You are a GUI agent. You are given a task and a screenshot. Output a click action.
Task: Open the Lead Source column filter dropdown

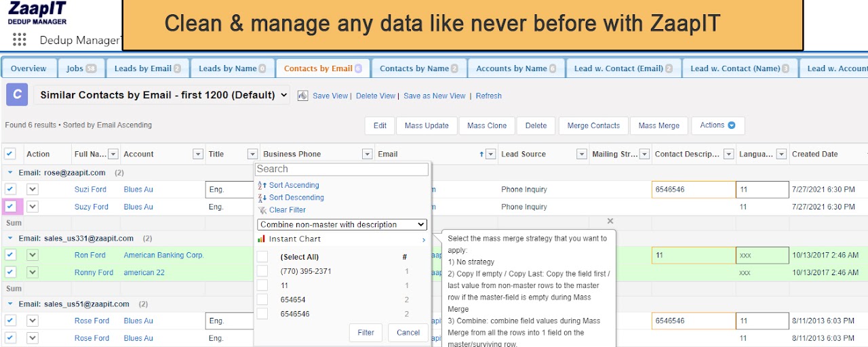(581, 155)
